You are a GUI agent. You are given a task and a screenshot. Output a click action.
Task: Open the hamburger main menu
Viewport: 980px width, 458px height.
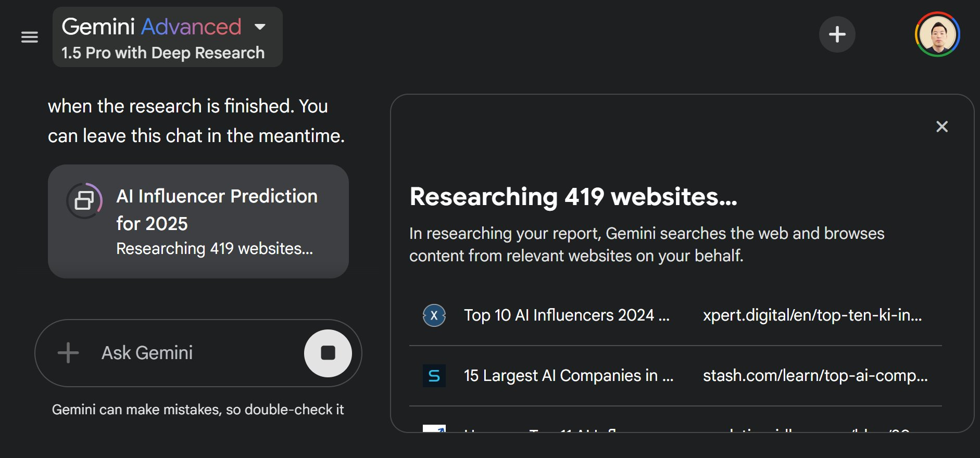click(x=30, y=37)
